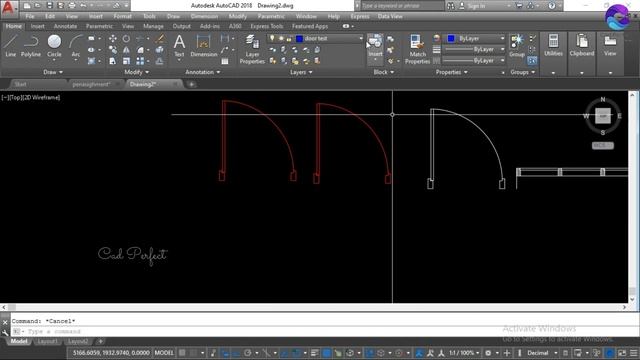Expand the Modify panel
Screen dimensions: 640x360
coord(137,72)
